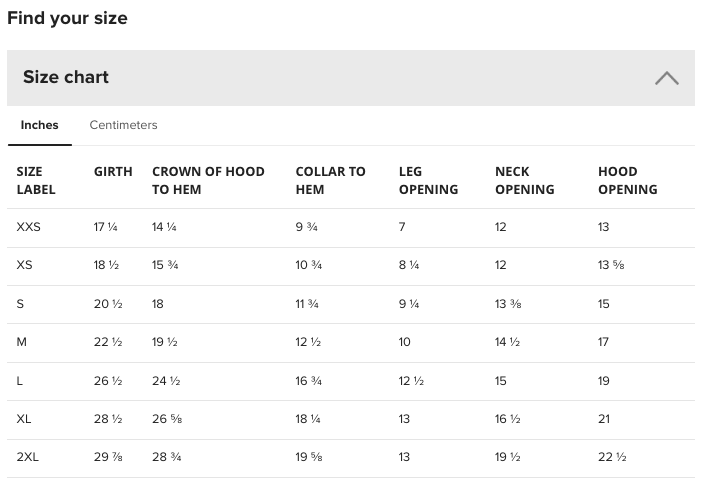Click the GIRTH column header

pos(113,172)
